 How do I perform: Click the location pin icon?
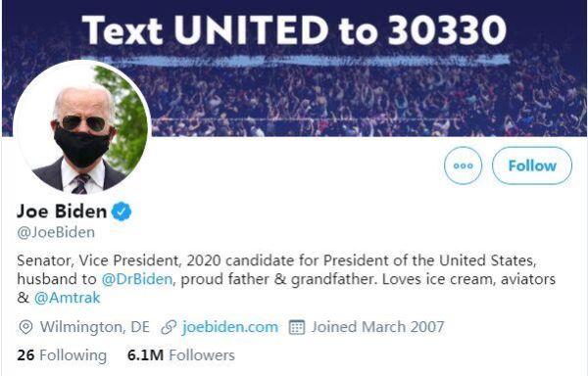tap(25, 327)
